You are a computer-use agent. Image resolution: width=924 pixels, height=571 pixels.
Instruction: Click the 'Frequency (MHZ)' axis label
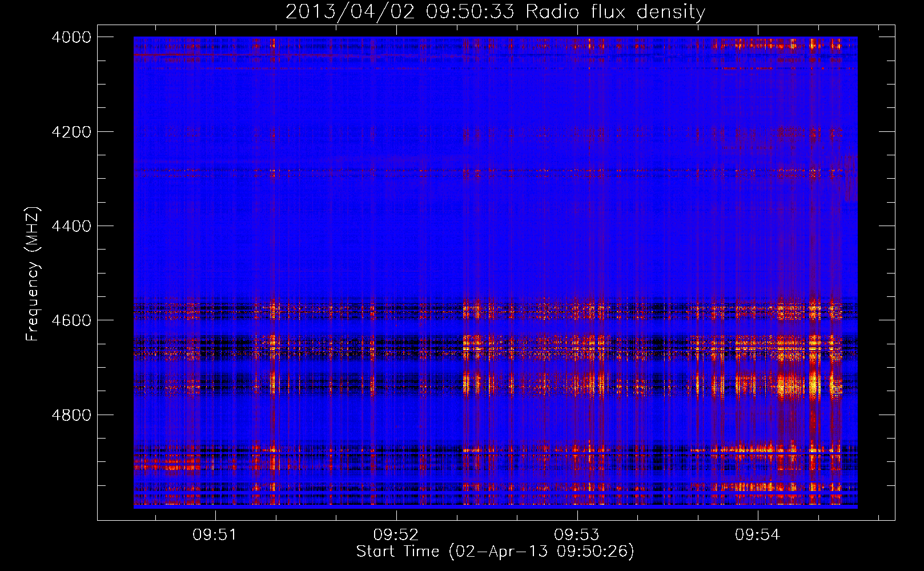[33, 274]
